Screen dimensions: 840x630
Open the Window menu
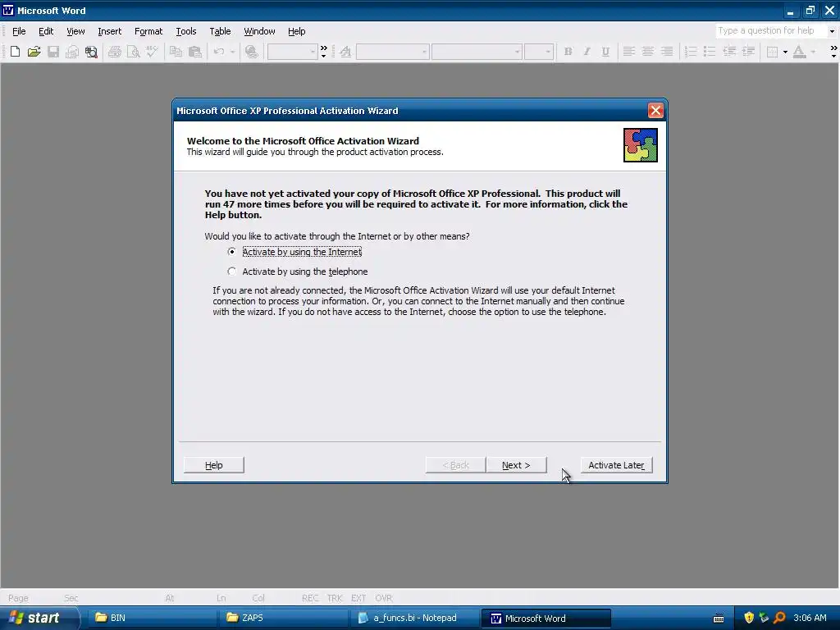(259, 31)
